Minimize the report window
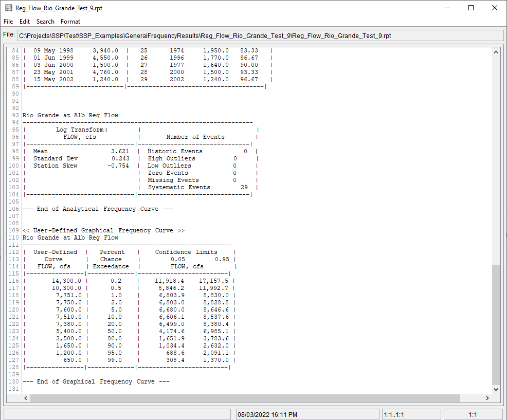Image resolution: width=507 pixels, height=420 pixels. [x=448, y=8]
